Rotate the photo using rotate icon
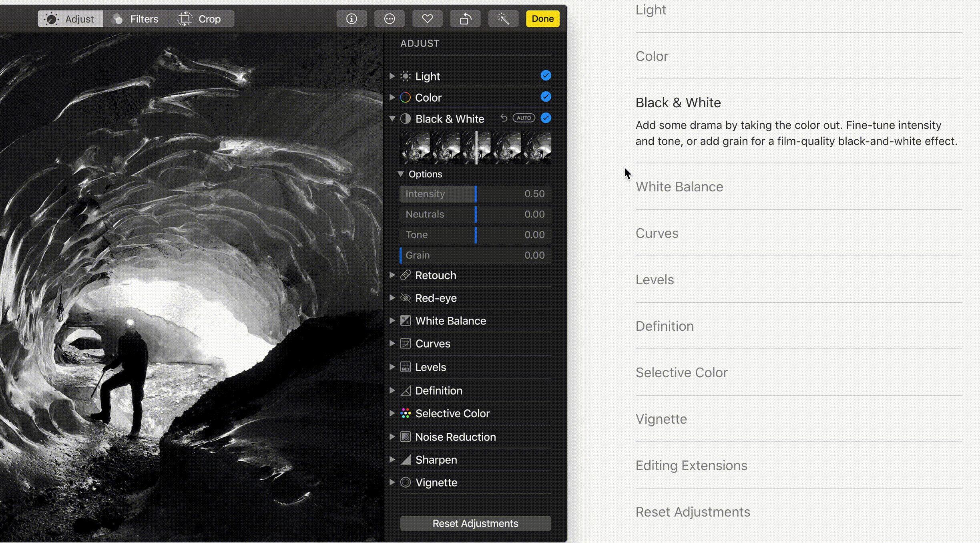Viewport: 980px width, 543px height. click(465, 19)
